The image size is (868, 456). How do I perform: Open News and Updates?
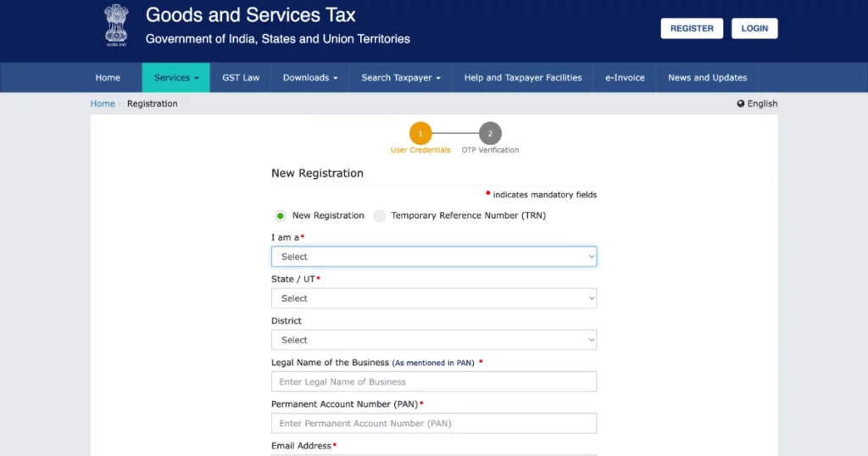[x=708, y=77]
